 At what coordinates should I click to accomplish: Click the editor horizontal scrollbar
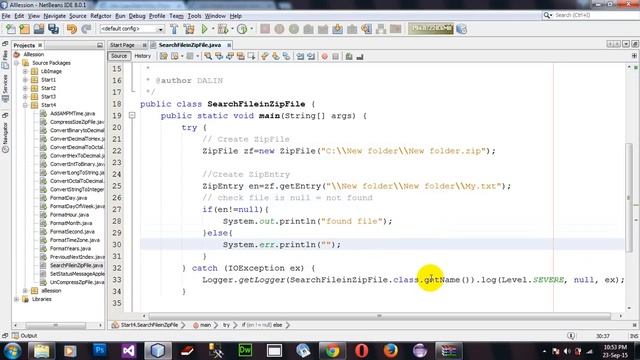point(379,316)
